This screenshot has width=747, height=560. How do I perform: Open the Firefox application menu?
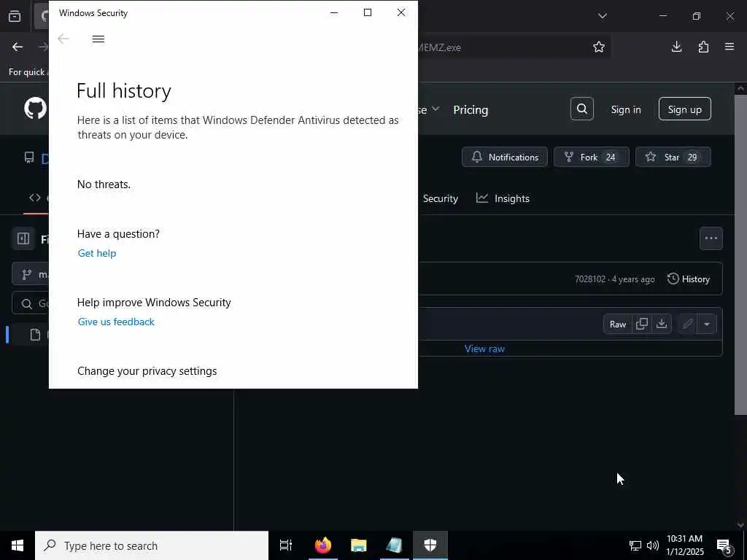tap(729, 47)
